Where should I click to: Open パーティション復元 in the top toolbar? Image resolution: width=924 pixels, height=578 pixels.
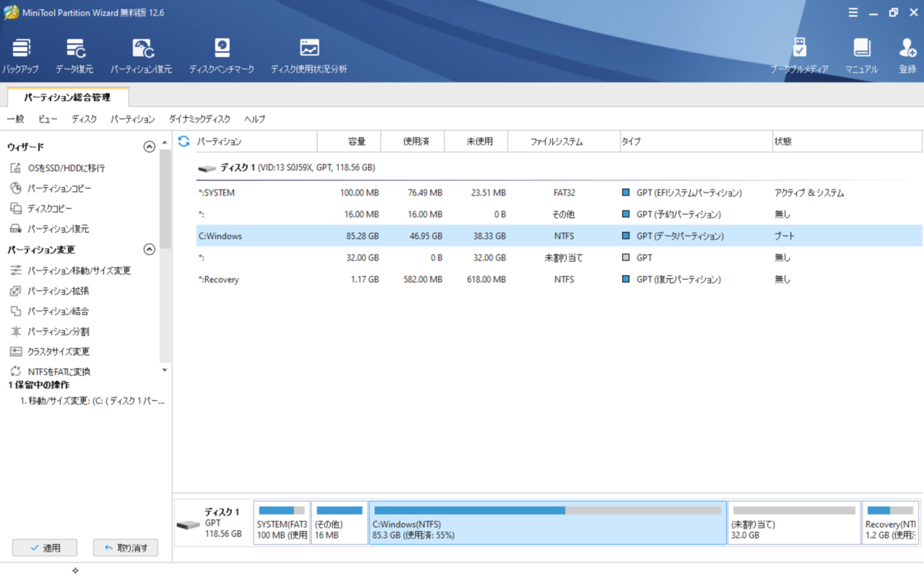pyautogui.click(x=142, y=55)
